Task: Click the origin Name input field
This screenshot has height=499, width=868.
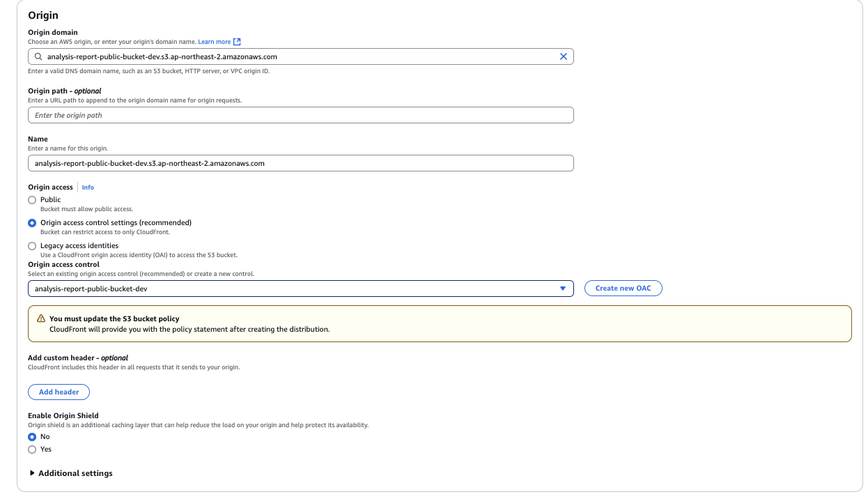Action: 301,163
